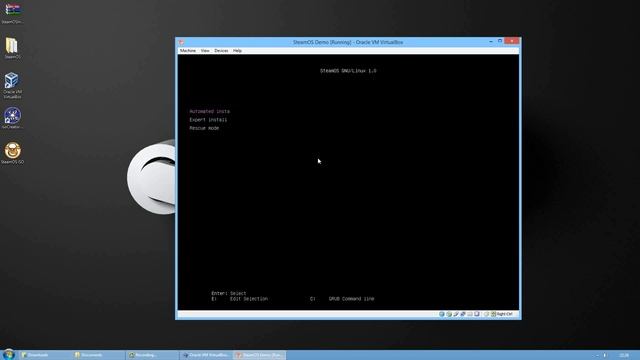Open the SteamOS folder on the desktop

pyautogui.click(x=12, y=48)
